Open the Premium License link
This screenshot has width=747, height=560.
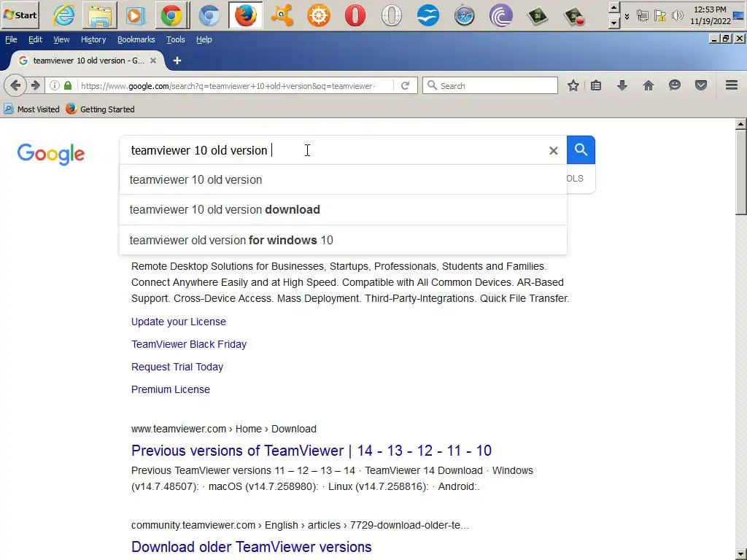171,389
